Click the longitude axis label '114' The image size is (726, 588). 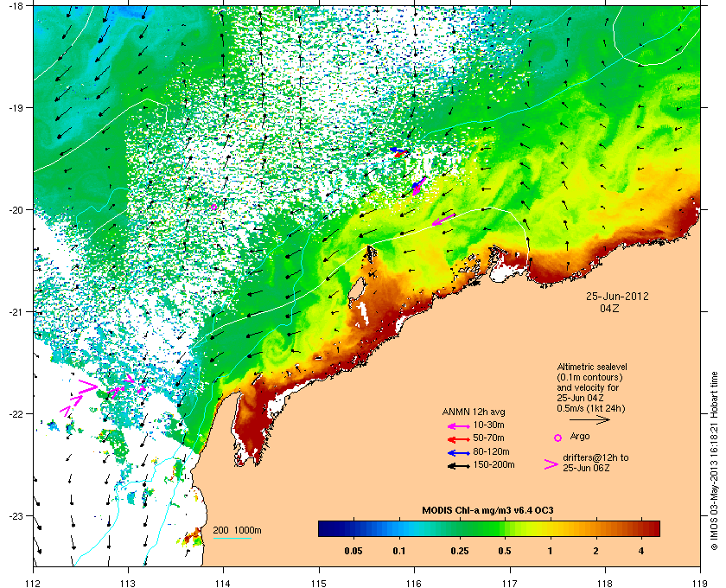224,583
